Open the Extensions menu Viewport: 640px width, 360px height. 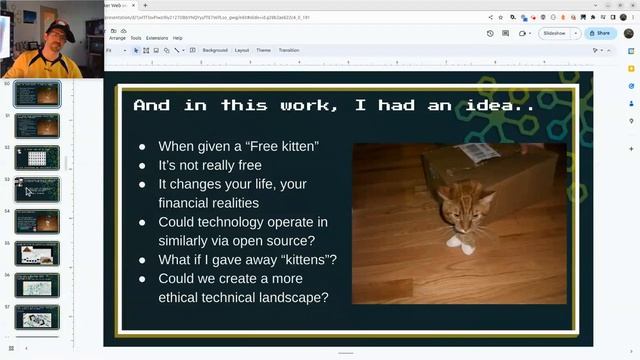click(157, 38)
